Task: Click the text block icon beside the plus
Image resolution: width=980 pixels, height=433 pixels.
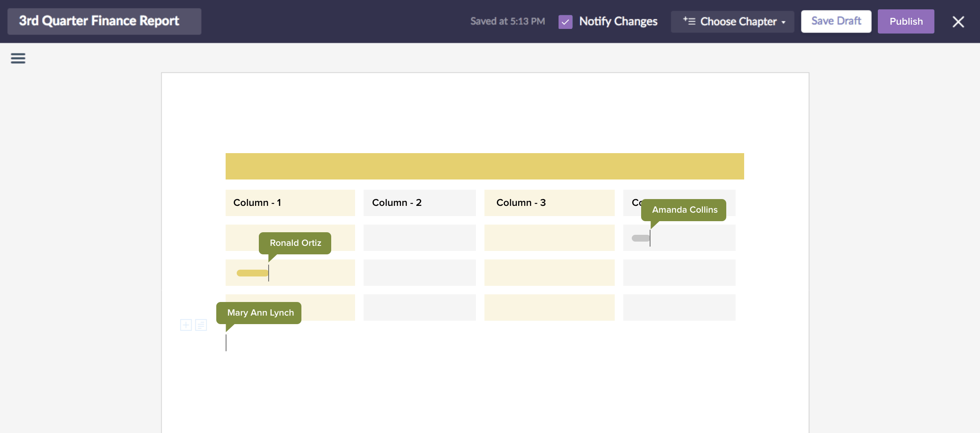Action: pos(201,325)
